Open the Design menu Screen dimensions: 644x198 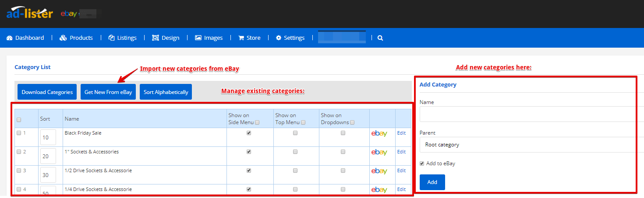[166, 38]
